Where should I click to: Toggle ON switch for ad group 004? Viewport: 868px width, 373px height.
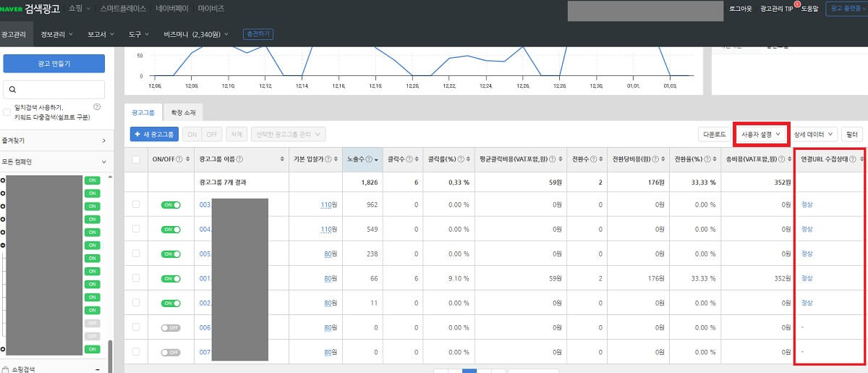coord(171,229)
